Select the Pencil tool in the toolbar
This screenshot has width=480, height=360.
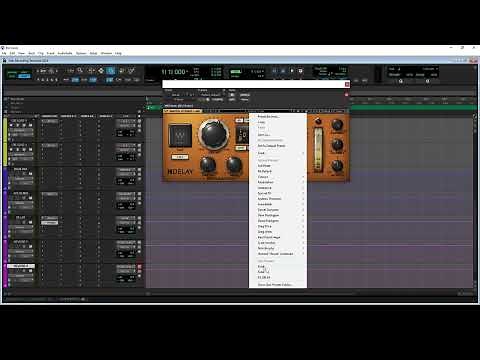(x=132, y=70)
